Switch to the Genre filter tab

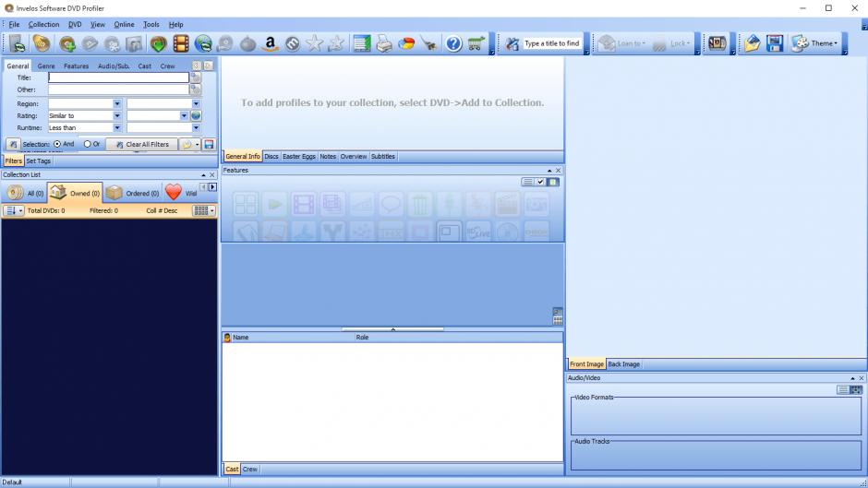tap(46, 65)
